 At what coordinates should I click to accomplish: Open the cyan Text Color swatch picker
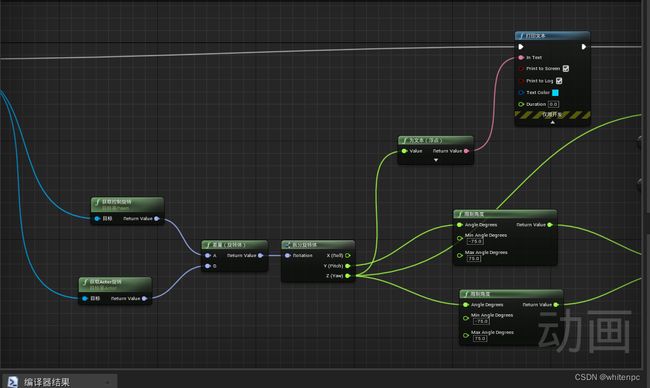tap(555, 92)
